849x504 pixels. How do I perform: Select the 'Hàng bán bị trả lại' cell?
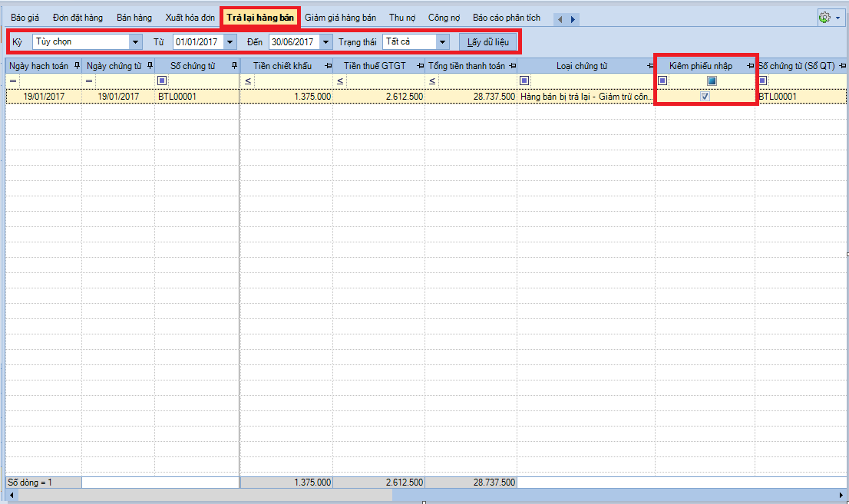pyautogui.click(x=586, y=97)
